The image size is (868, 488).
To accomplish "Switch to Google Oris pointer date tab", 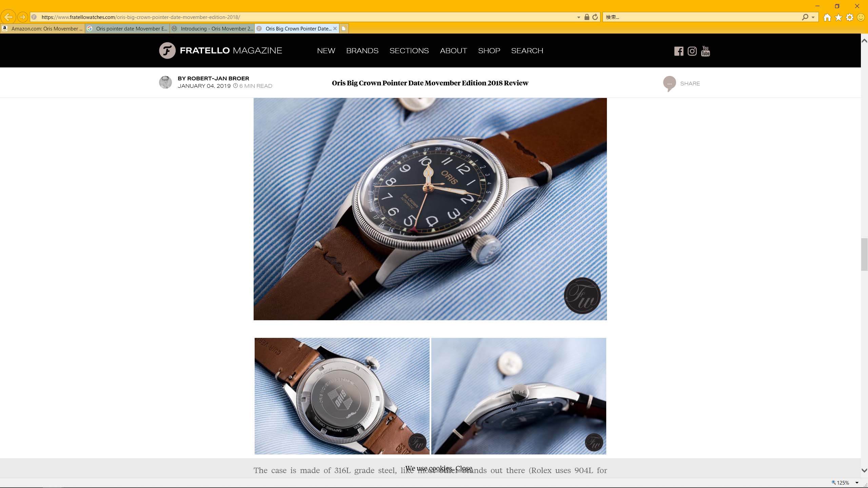I will pyautogui.click(x=127, y=29).
